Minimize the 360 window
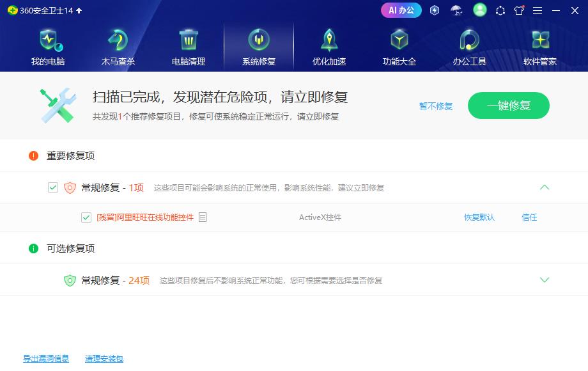Viewport: 588px width, 371px height. click(556, 10)
